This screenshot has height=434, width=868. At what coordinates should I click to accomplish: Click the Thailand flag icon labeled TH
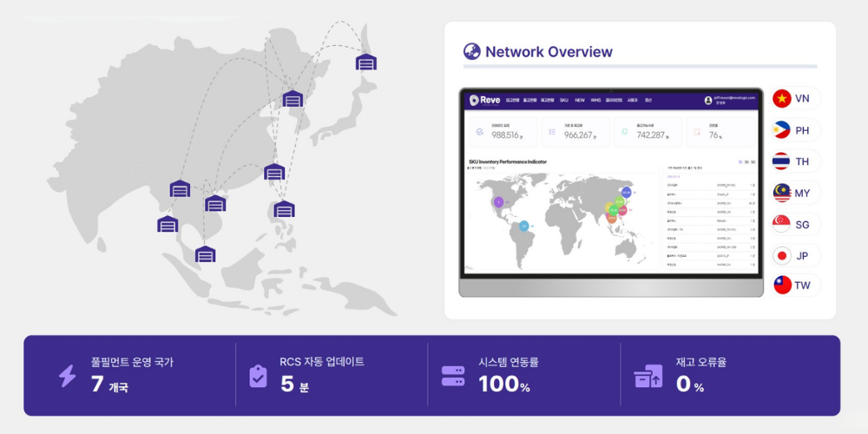[x=782, y=161]
